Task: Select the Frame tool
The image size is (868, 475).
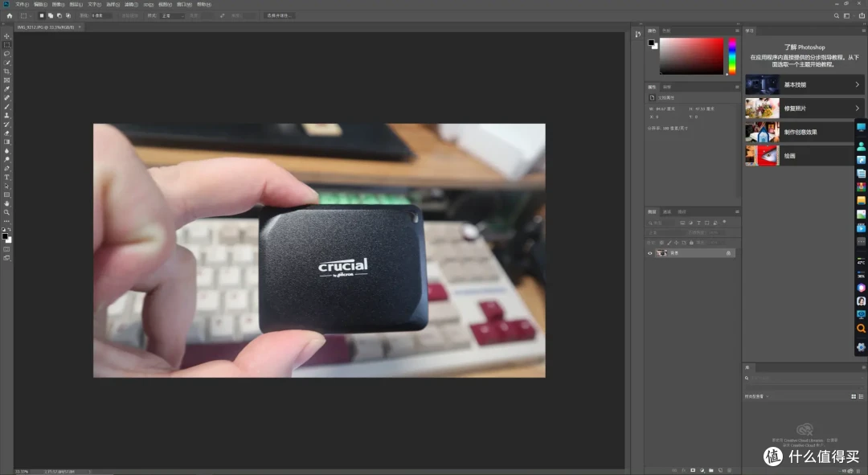Action: pyautogui.click(x=6, y=80)
